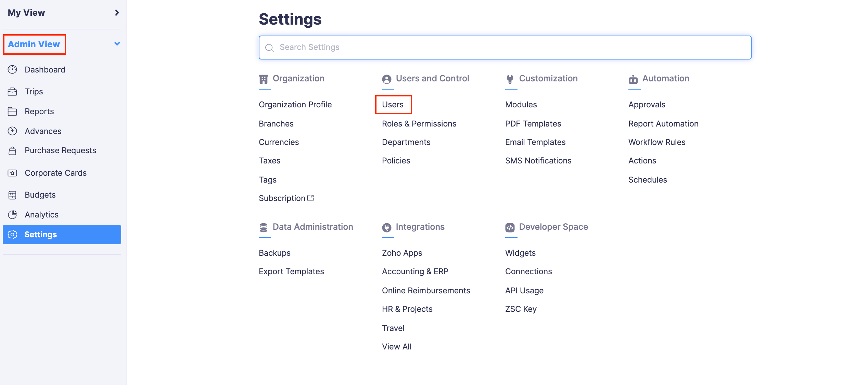
Task: Open Roles & Permissions settings
Action: (x=419, y=124)
